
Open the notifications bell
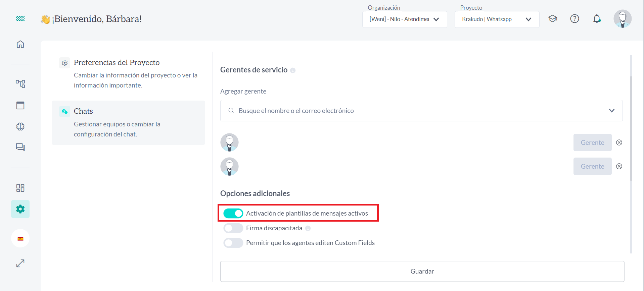point(597,19)
